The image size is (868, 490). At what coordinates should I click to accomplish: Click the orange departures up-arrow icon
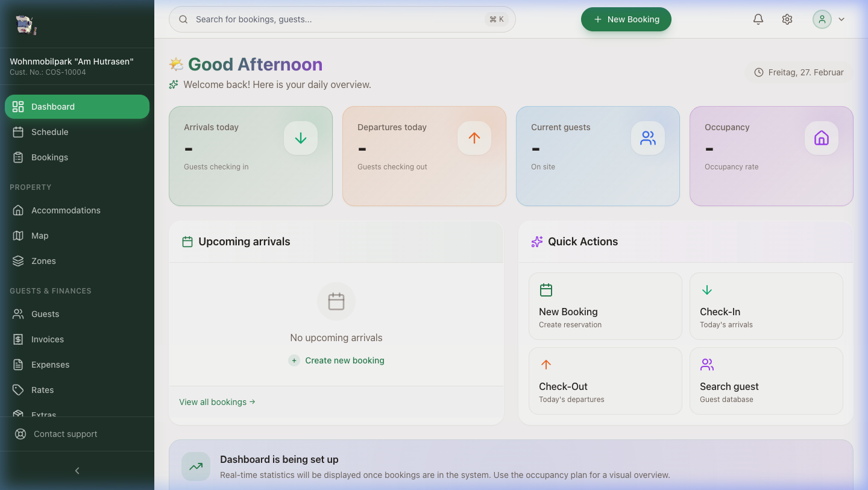[x=474, y=138]
